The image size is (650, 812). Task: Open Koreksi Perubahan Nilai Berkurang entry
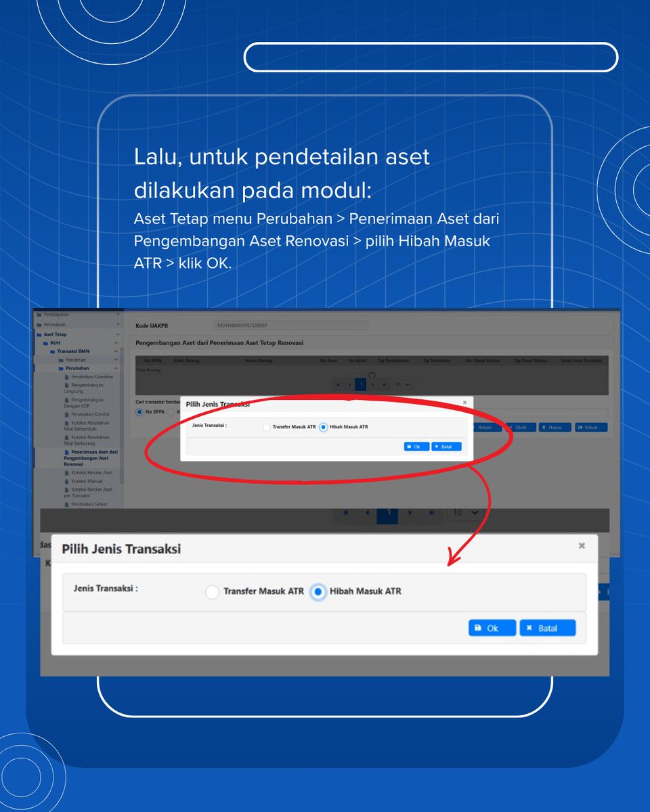(88, 441)
